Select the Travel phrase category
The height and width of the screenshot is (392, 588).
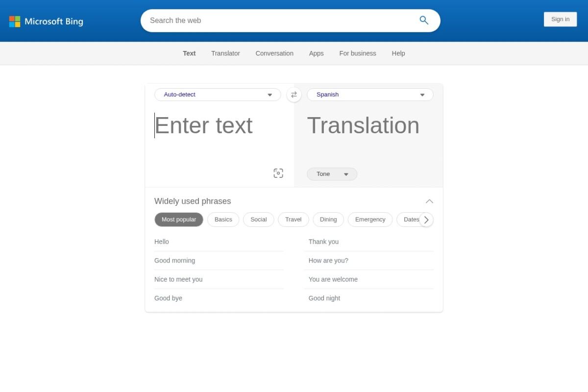point(293,220)
